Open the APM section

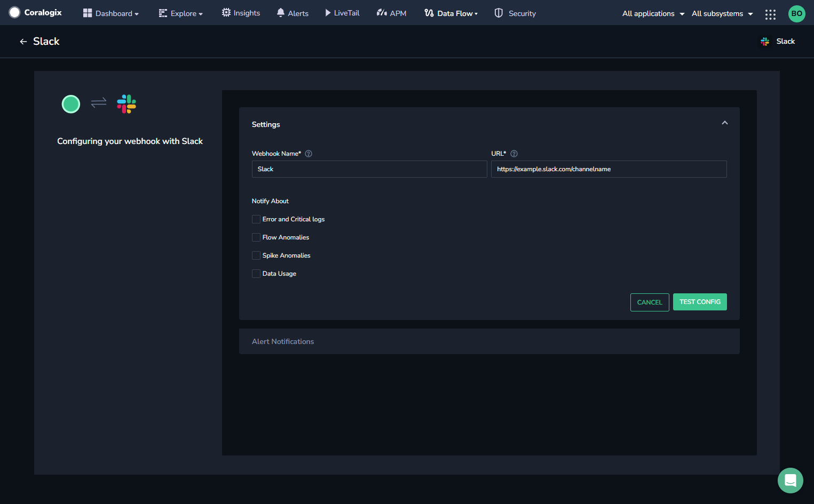click(392, 13)
